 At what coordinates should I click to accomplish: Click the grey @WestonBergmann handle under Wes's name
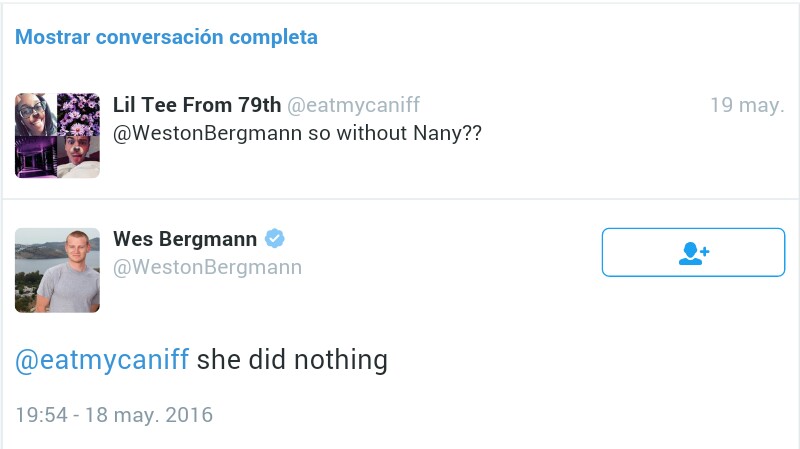pos(208,267)
